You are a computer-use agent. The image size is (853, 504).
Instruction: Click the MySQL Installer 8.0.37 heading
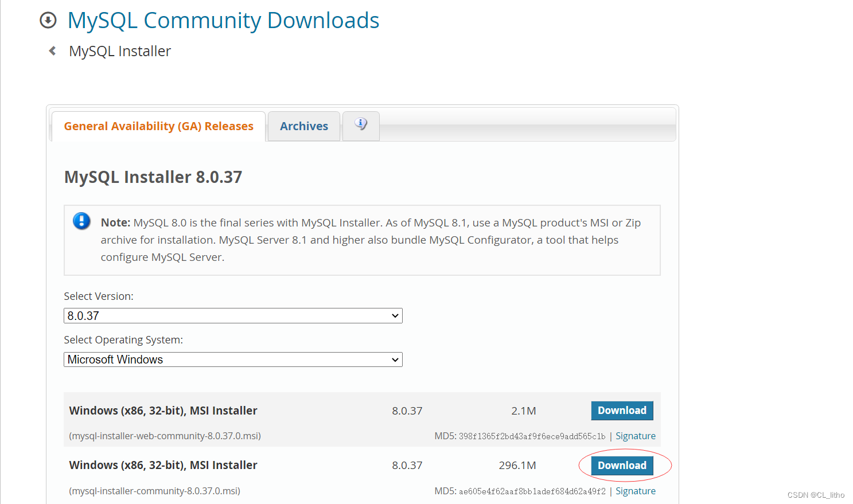click(153, 177)
